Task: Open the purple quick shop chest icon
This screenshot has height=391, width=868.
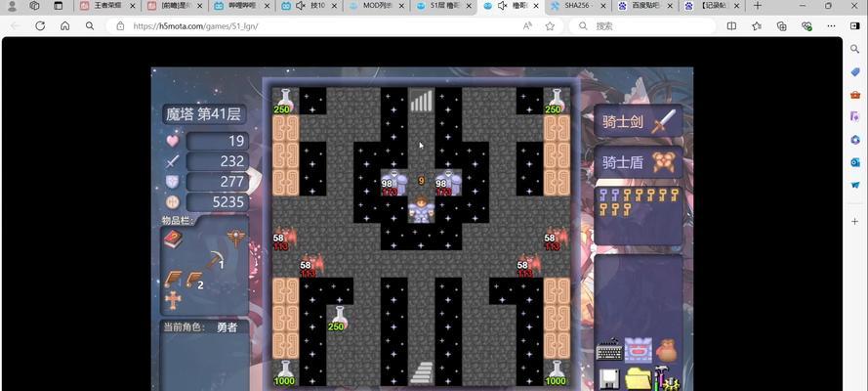Action: 639,350
